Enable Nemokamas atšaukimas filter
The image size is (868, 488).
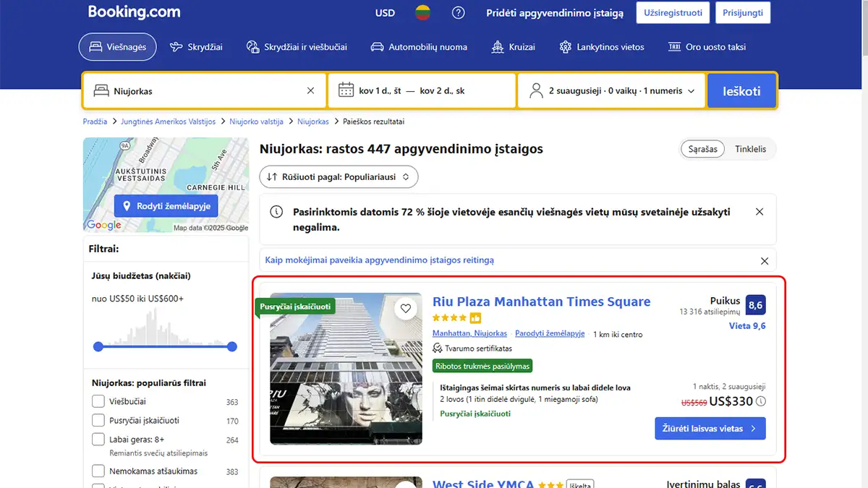pyautogui.click(x=98, y=471)
